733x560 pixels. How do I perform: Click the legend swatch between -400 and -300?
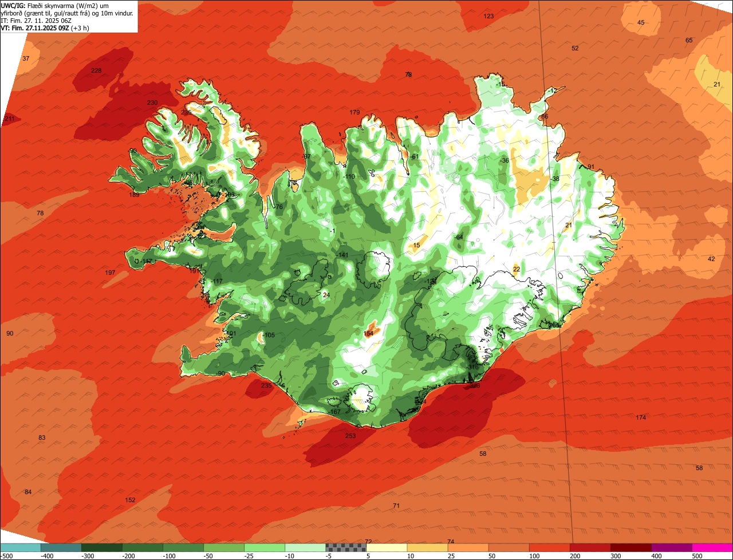tap(61, 547)
